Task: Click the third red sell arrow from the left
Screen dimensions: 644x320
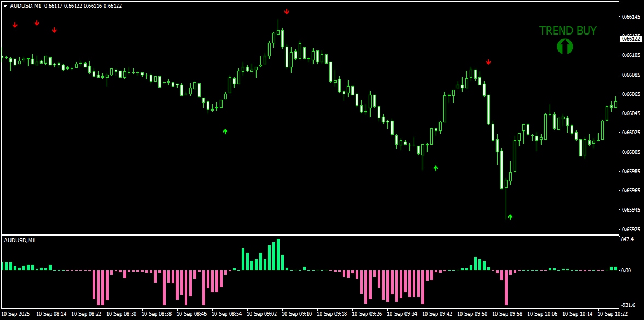Action: coord(54,30)
